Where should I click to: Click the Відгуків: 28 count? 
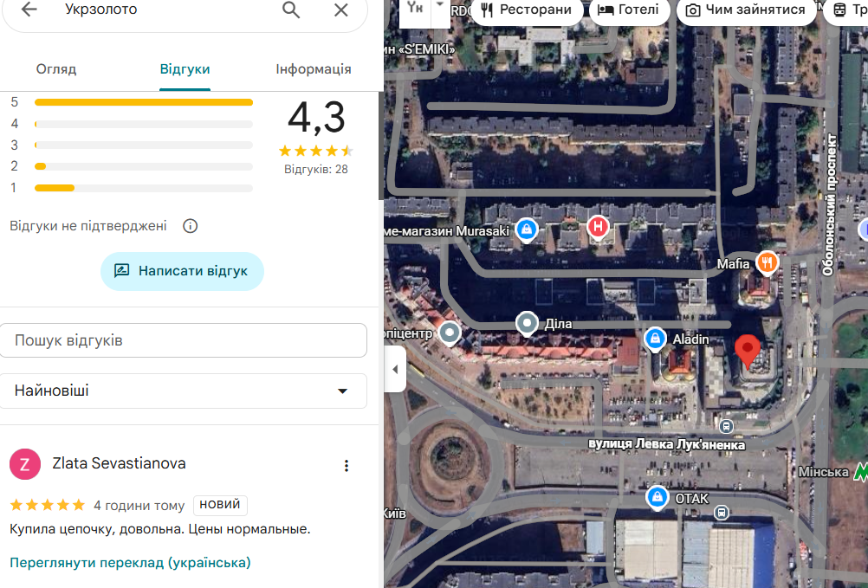pos(316,169)
